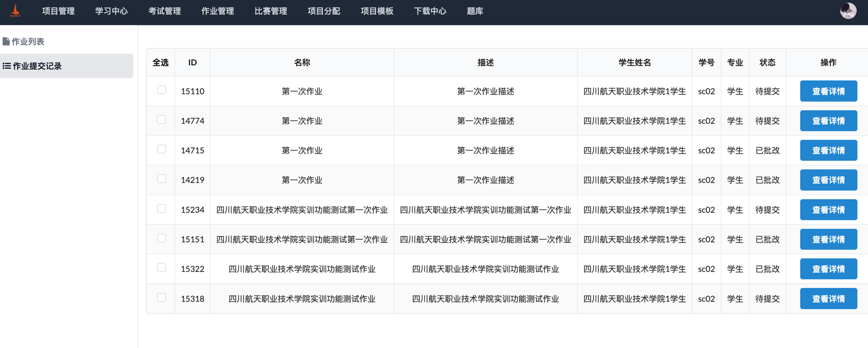Viewport: 868px width, 348px height.
Task: Open 下载中心 menu
Action: [430, 11]
